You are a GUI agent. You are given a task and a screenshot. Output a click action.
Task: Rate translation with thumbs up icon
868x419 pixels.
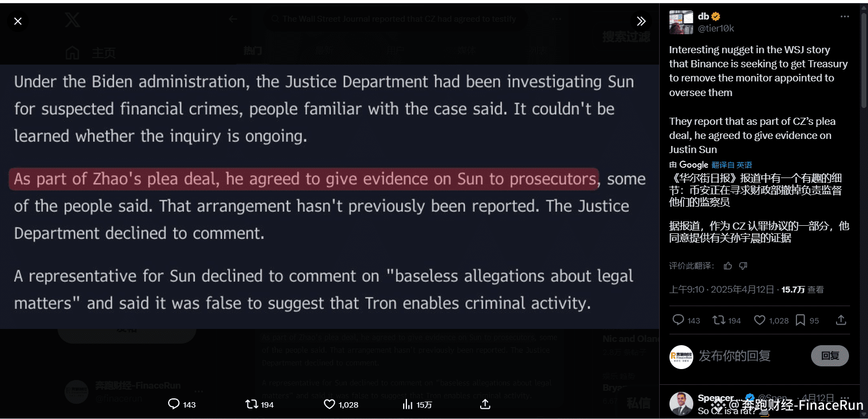[728, 265]
